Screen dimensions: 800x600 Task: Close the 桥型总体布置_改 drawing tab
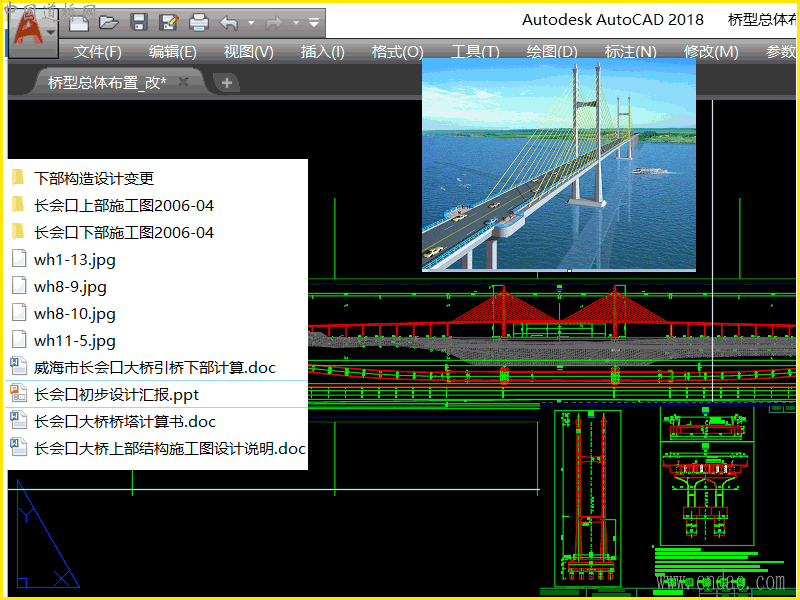point(184,82)
